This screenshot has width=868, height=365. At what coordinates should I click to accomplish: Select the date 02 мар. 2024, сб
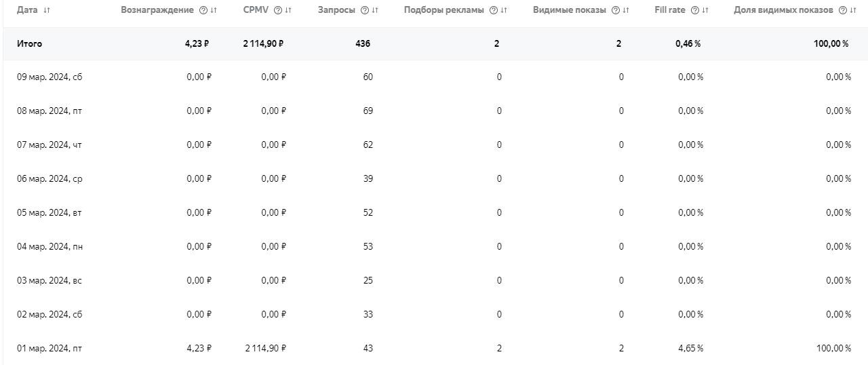50,315
